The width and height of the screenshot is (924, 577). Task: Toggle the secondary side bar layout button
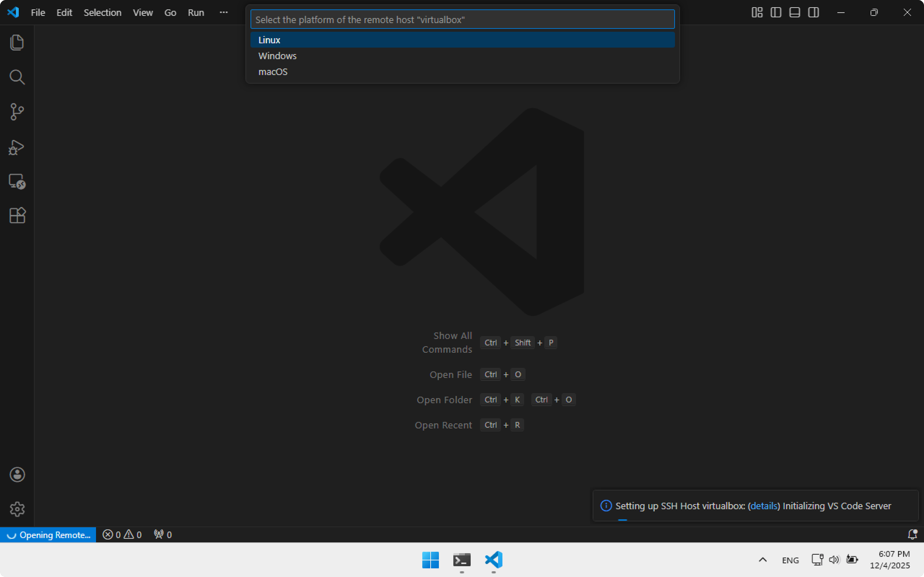click(x=813, y=13)
